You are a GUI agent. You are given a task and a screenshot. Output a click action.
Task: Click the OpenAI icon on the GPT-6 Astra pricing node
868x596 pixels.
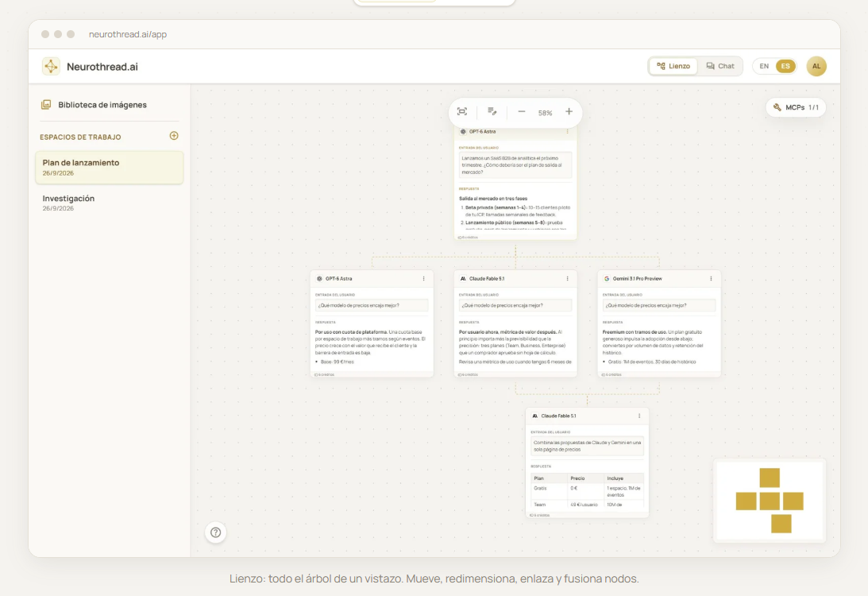[x=319, y=279]
